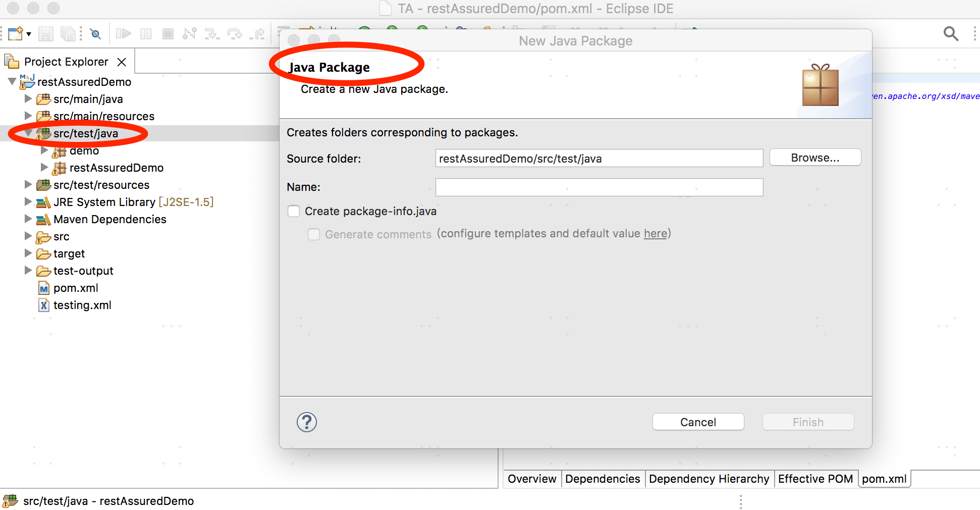Click the New wizard toolbar icon
The height and width of the screenshot is (510, 980).
15,34
